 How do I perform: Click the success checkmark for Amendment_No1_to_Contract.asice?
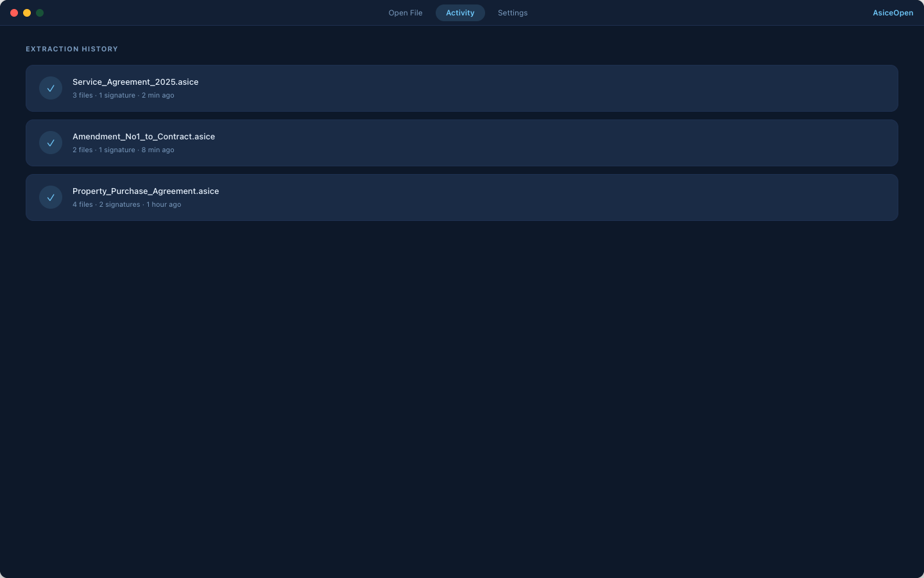[x=51, y=143]
